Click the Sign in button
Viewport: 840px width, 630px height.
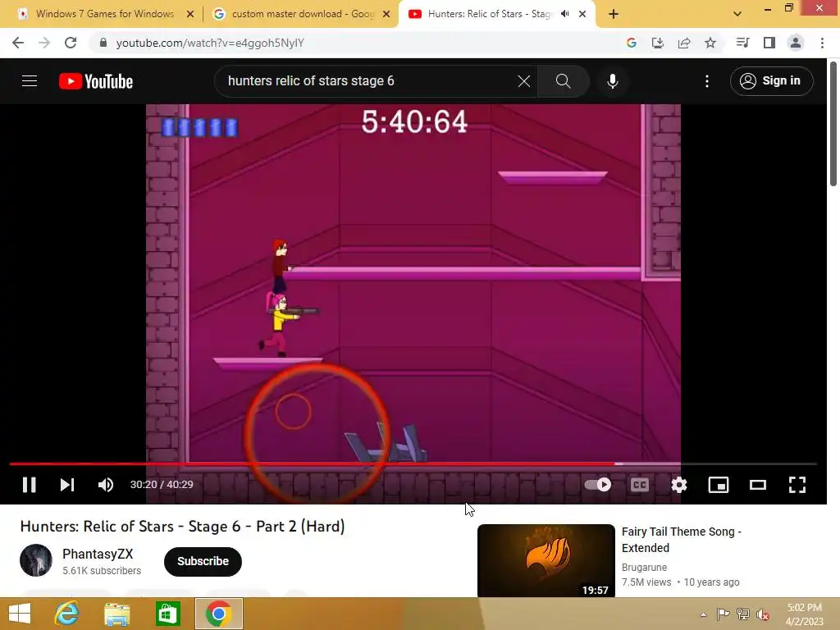click(x=771, y=81)
